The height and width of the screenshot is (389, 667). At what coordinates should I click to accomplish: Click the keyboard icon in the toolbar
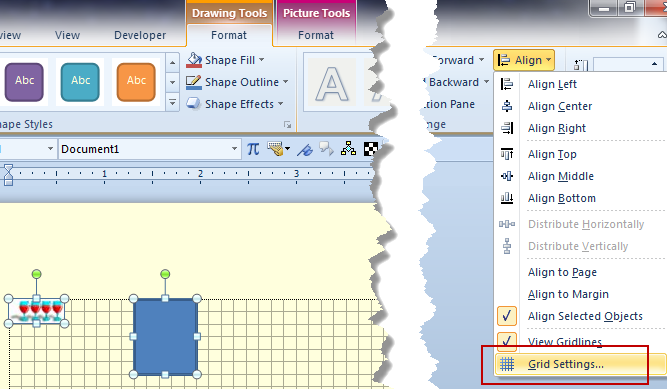276,149
